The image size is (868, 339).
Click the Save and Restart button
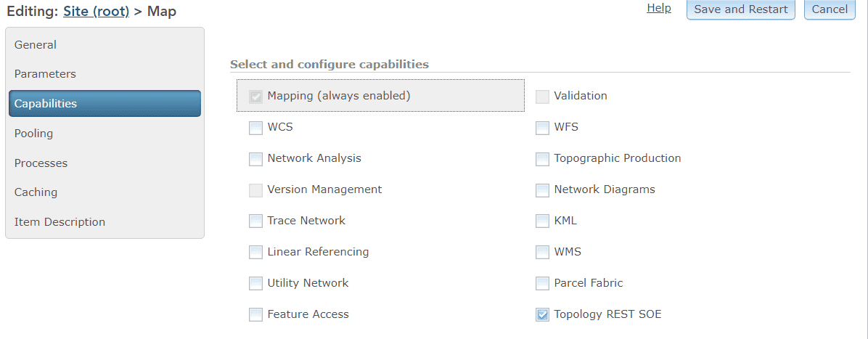point(740,9)
